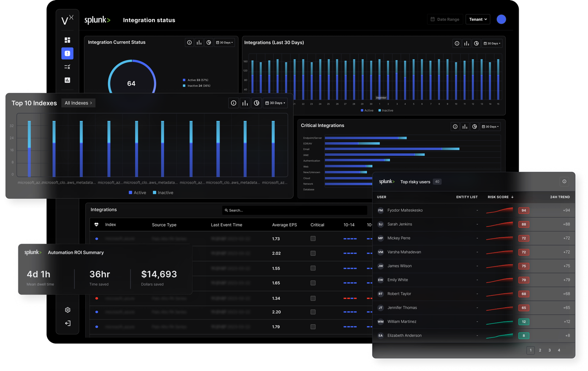Select bar chart view in Top 10 Indexes

(x=245, y=103)
